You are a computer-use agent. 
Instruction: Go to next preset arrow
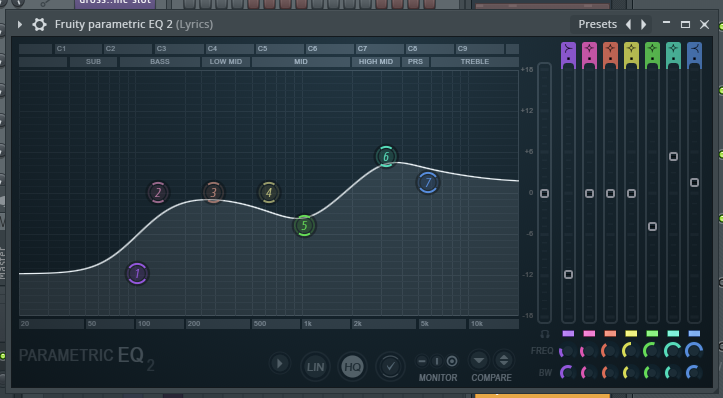[643, 24]
